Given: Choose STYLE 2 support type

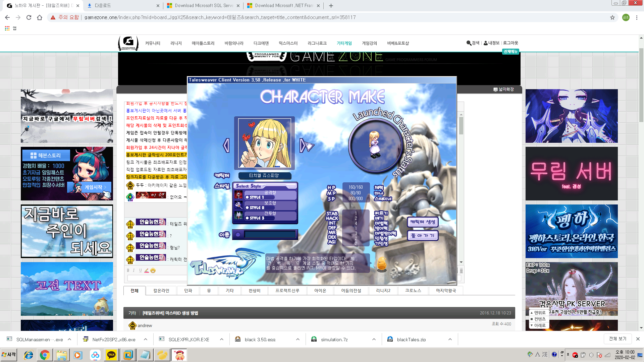Looking at the screenshot, I should click(x=270, y=205).
